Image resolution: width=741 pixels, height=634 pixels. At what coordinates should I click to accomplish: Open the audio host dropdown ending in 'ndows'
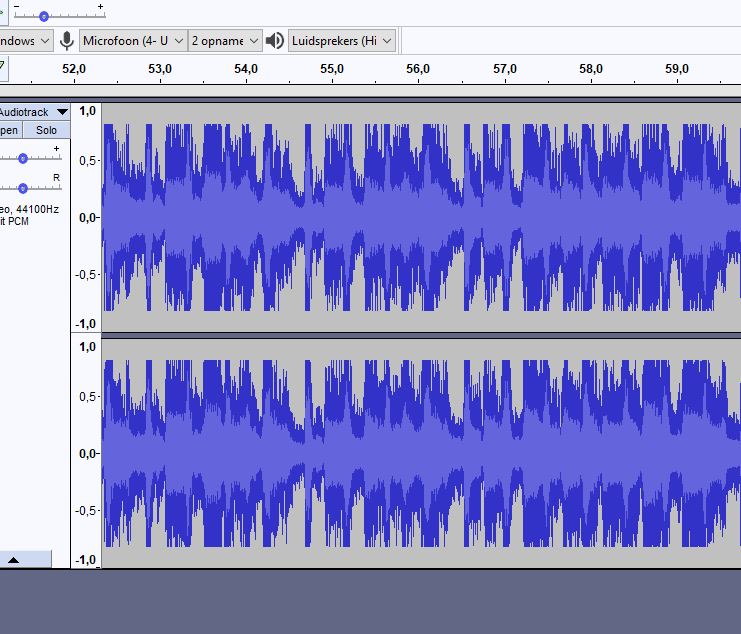click(x=24, y=41)
